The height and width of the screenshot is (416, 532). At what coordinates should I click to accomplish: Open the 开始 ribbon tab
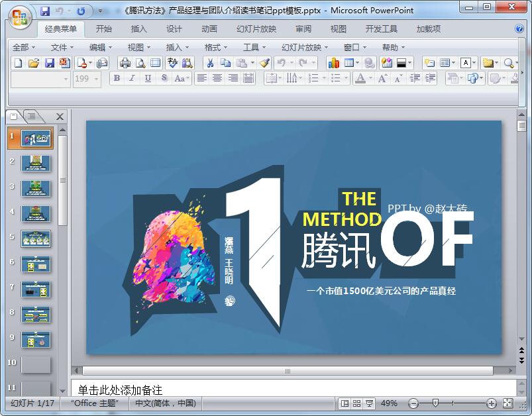click(103, 29)
